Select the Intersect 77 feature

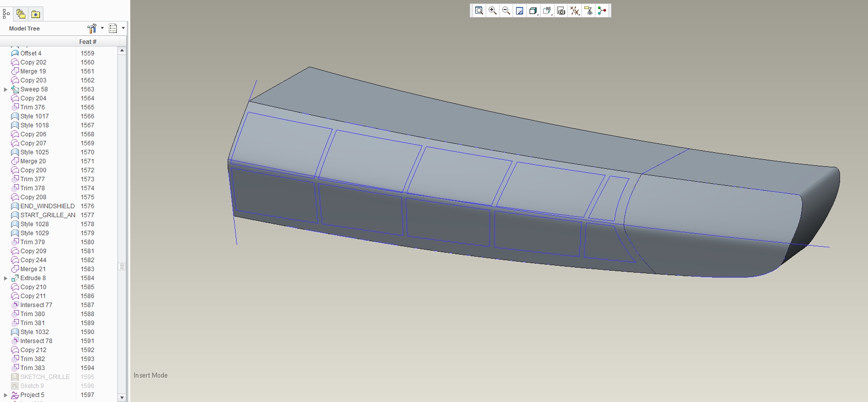tap(36, 305)
